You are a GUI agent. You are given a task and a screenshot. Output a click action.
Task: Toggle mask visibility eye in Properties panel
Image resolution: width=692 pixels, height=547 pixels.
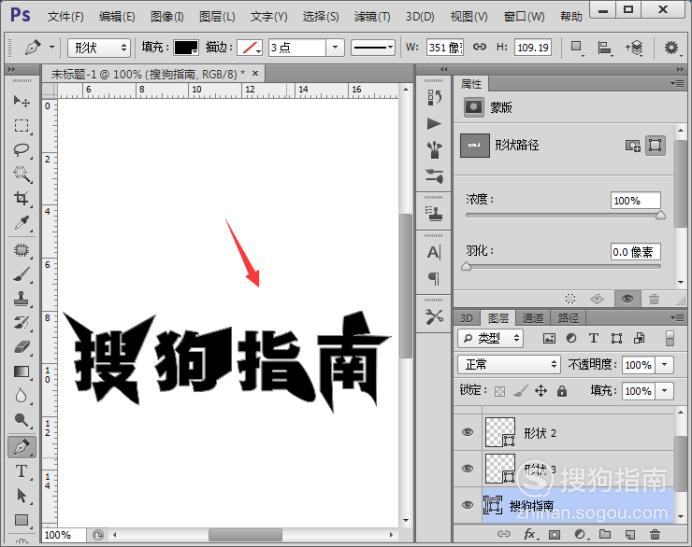click(x=627, y=299)
